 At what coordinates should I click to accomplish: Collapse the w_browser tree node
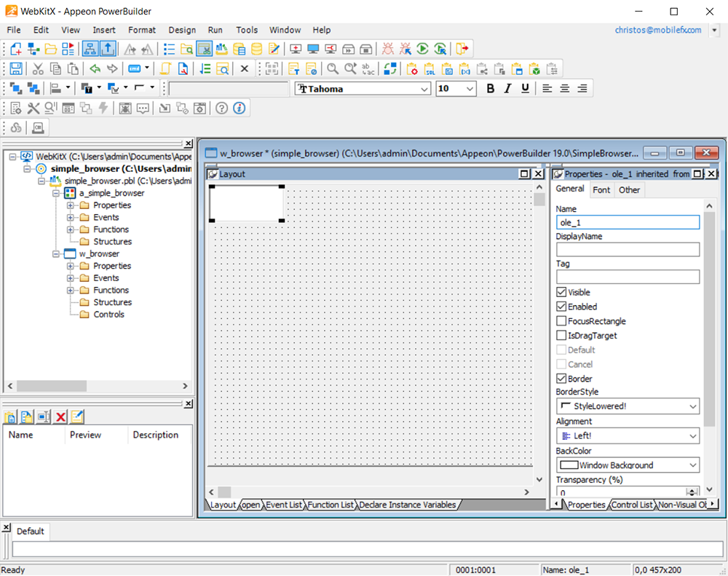[x=56, y=253]
